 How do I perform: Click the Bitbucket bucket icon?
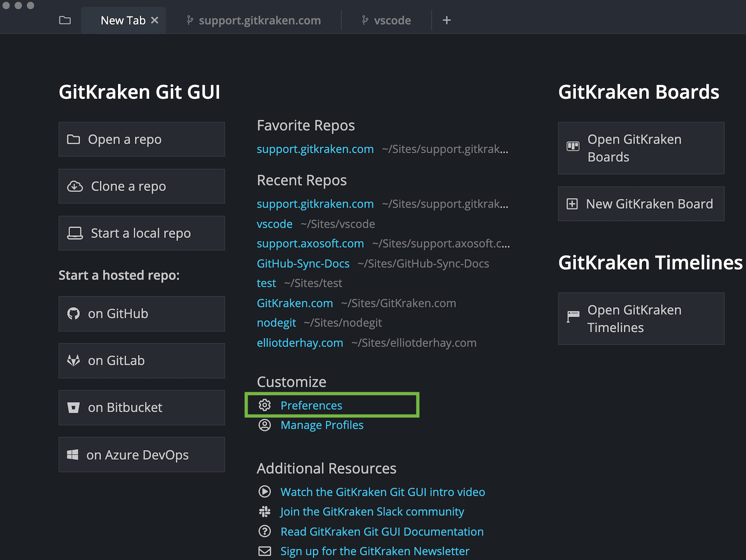(x=74, y=408)
